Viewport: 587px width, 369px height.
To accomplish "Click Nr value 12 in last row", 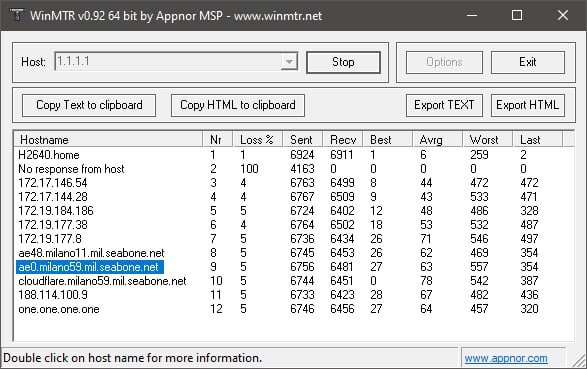I will pyautogui.click(x=216, y=309).
